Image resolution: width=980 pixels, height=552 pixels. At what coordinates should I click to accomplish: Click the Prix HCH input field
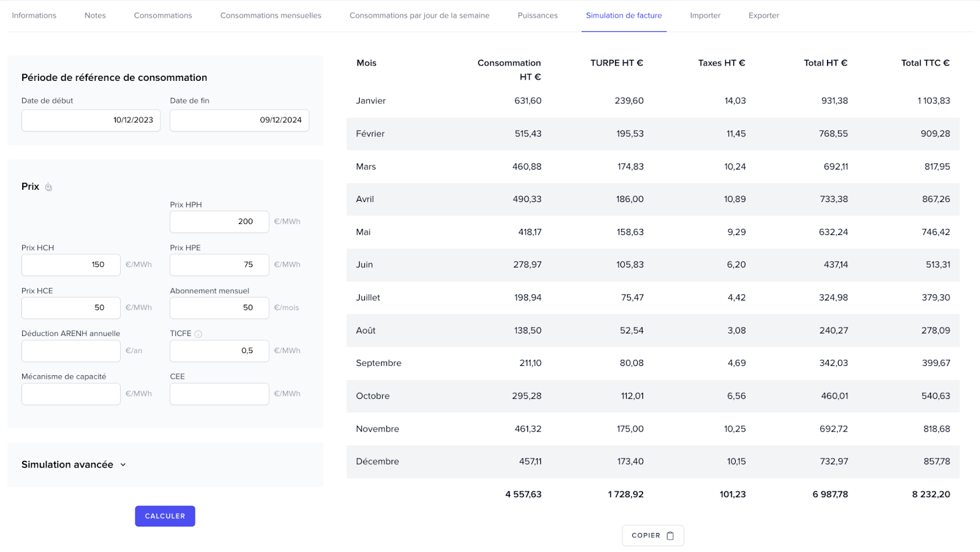click(x=71, y=264)
